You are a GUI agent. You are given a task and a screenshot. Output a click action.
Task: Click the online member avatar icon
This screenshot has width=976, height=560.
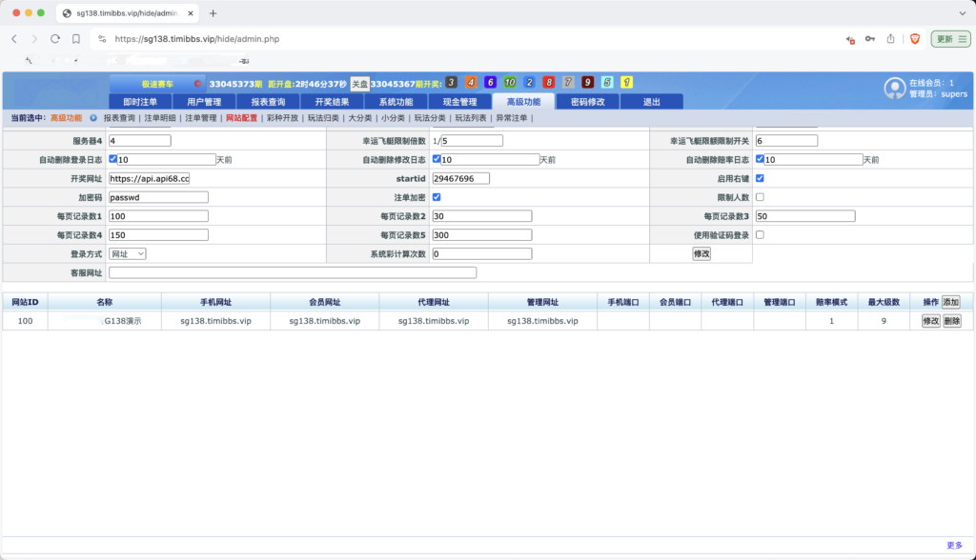[x=894, y=88]
